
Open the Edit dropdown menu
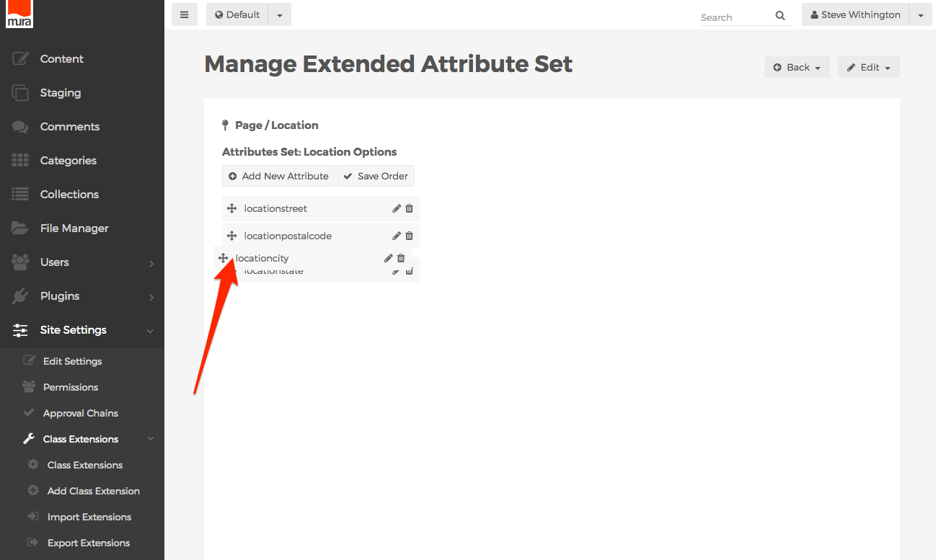coord(868,67)
